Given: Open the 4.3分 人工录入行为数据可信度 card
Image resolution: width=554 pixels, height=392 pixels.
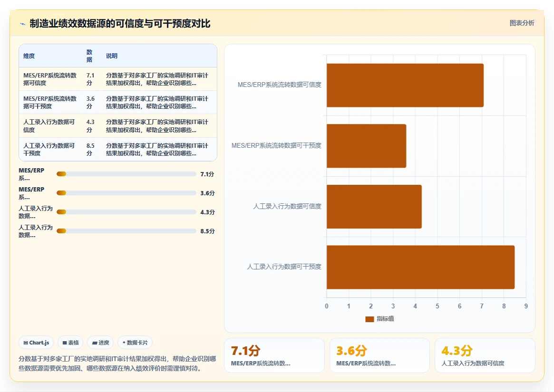Looking at the screenshot, I should click(x=485, y=355).
